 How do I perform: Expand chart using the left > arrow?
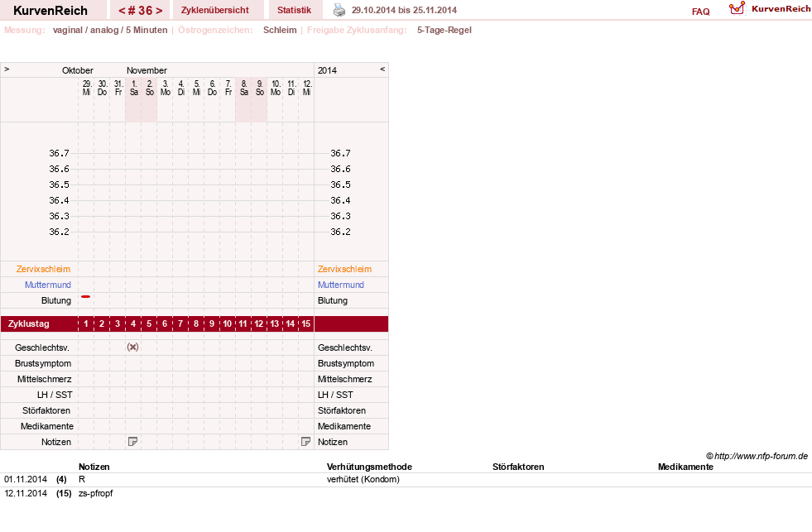point(7,69)
